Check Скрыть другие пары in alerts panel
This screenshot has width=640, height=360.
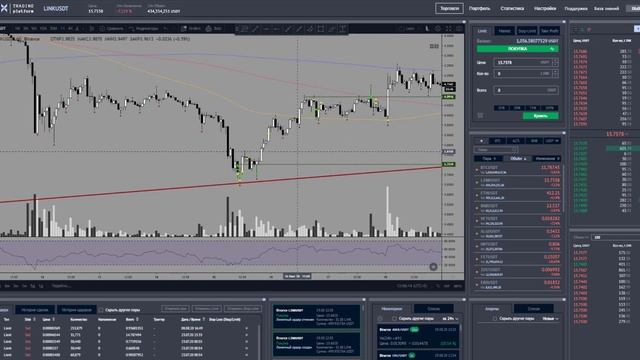495,318
